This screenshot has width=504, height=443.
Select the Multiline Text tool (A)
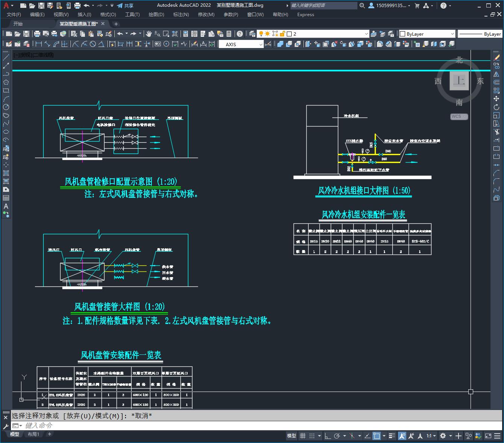pyautogui.click(x=6, y=206)
